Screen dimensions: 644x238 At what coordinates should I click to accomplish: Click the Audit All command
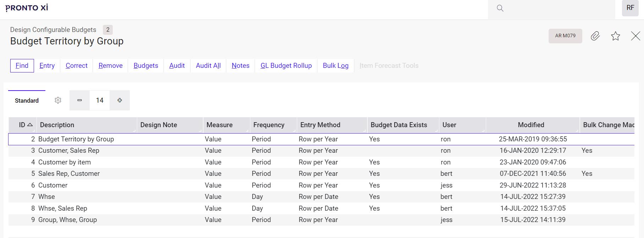(208, 66)
